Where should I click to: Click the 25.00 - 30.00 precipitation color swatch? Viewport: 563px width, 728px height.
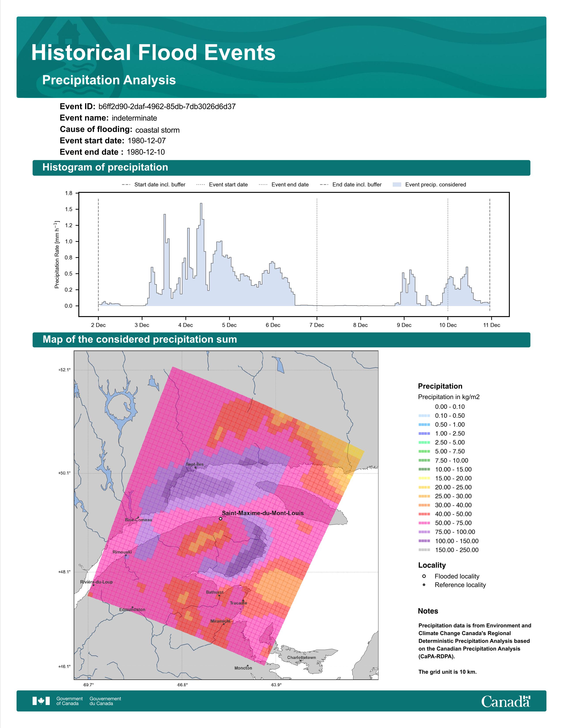tap(424, 496)
